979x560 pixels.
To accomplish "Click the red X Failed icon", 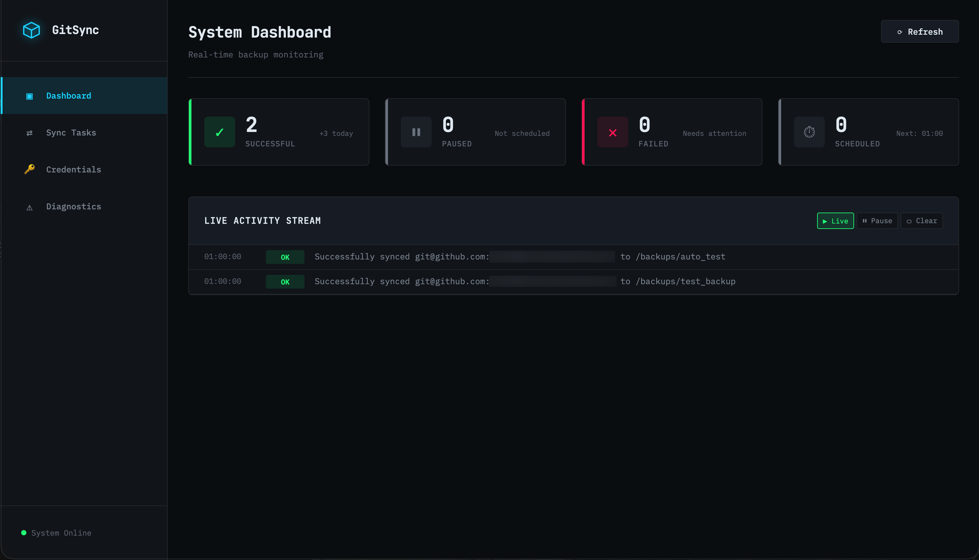I will [613, 132].
